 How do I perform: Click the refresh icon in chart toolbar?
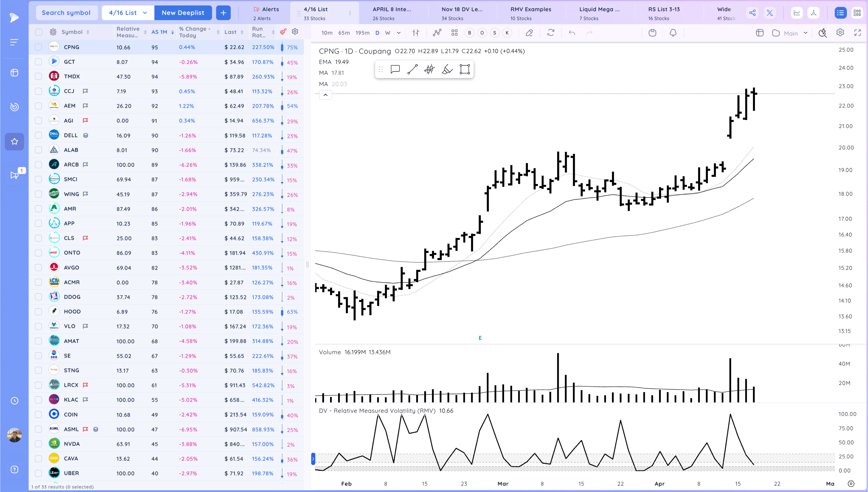551,33
